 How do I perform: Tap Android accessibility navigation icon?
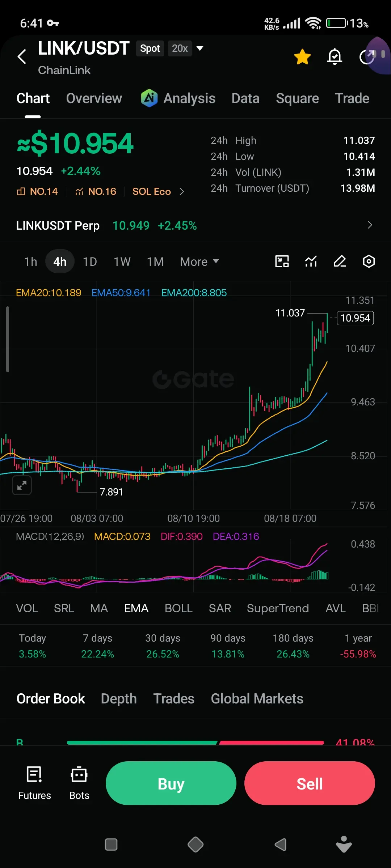pos(344,844)
